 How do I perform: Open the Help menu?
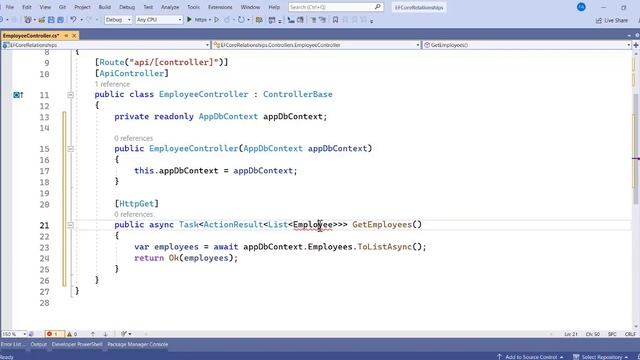[x=274, y=7]
